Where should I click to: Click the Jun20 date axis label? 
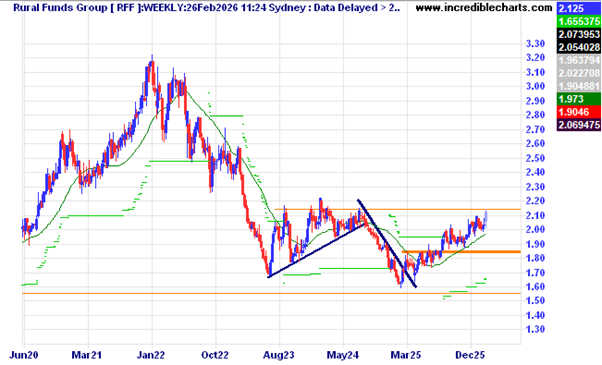point(23,355)
